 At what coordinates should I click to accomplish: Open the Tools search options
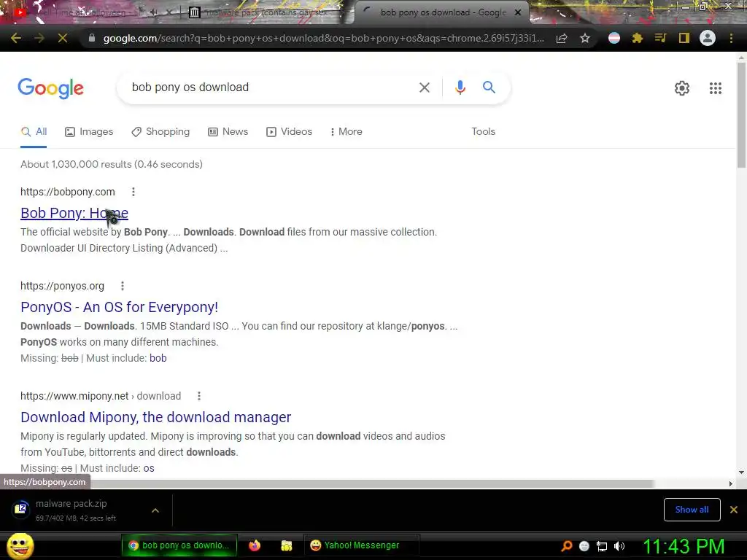pos(483,131)
